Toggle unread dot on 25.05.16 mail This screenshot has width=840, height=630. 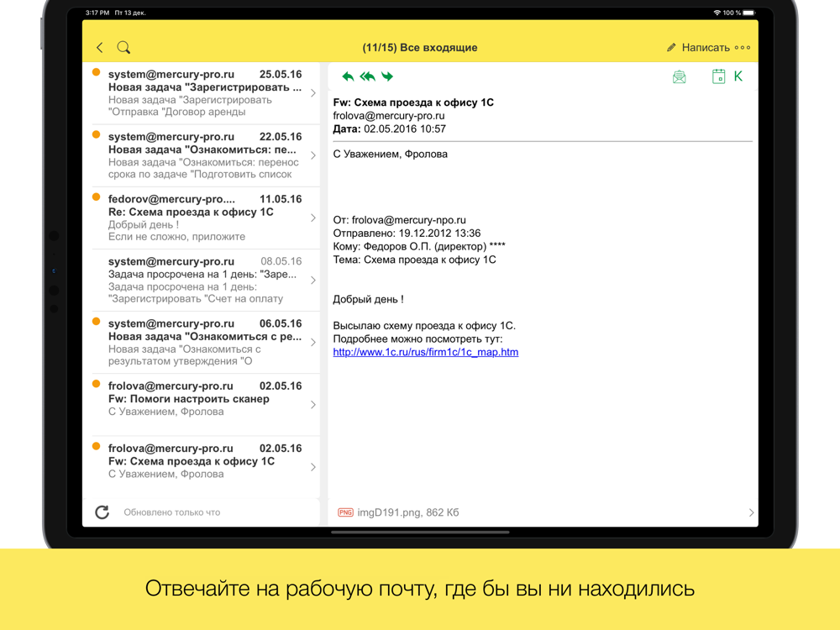coord(96,72)
